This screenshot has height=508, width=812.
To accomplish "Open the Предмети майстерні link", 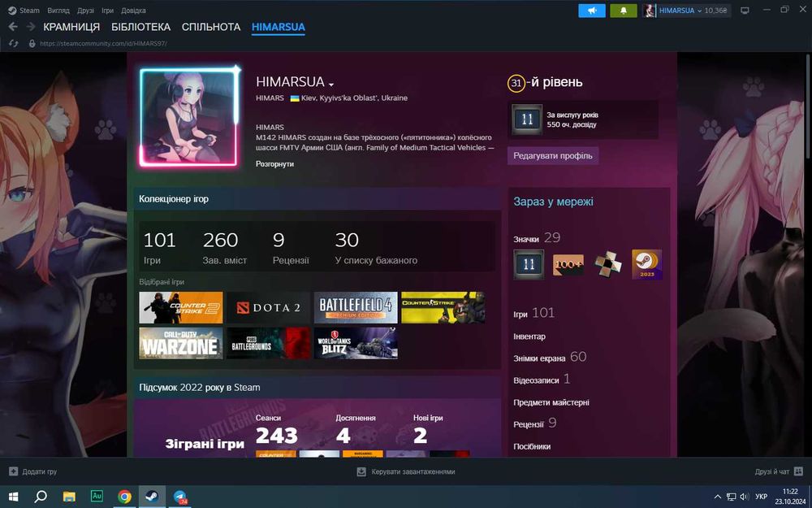I will pyautogui.click(x=551, y=402).
